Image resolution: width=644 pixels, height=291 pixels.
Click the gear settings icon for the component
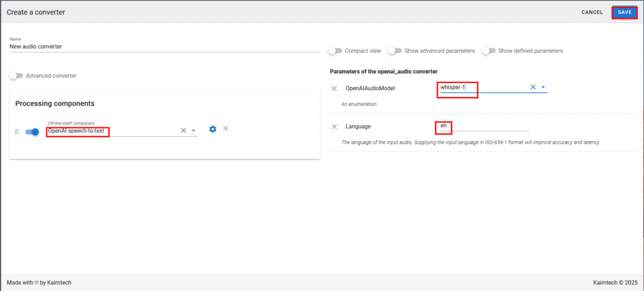tap(213, 129)
